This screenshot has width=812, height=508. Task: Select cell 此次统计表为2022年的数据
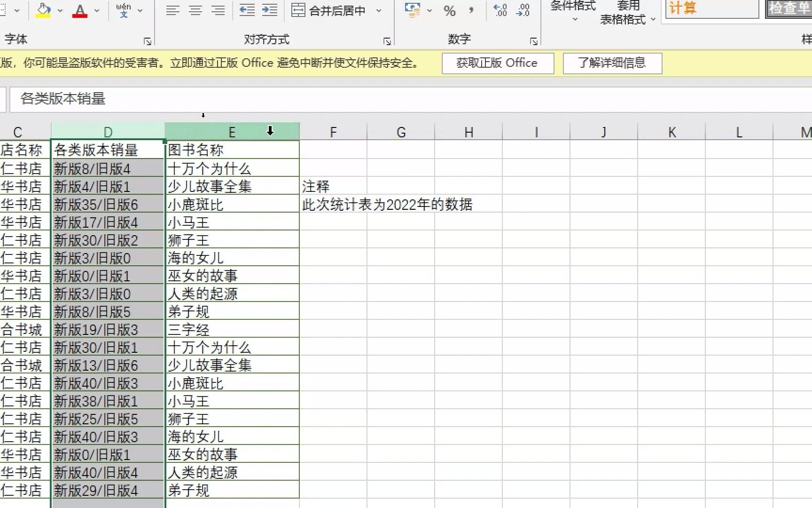pos(387,204)
